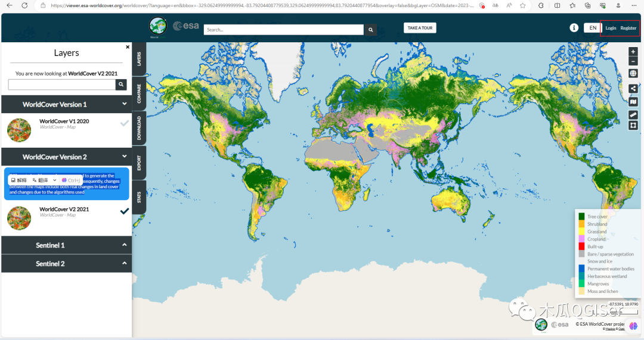Toggle the WorldCover V1 2020 layer checkmark
The image size is (644, 340).
click(x=124, y=123)
